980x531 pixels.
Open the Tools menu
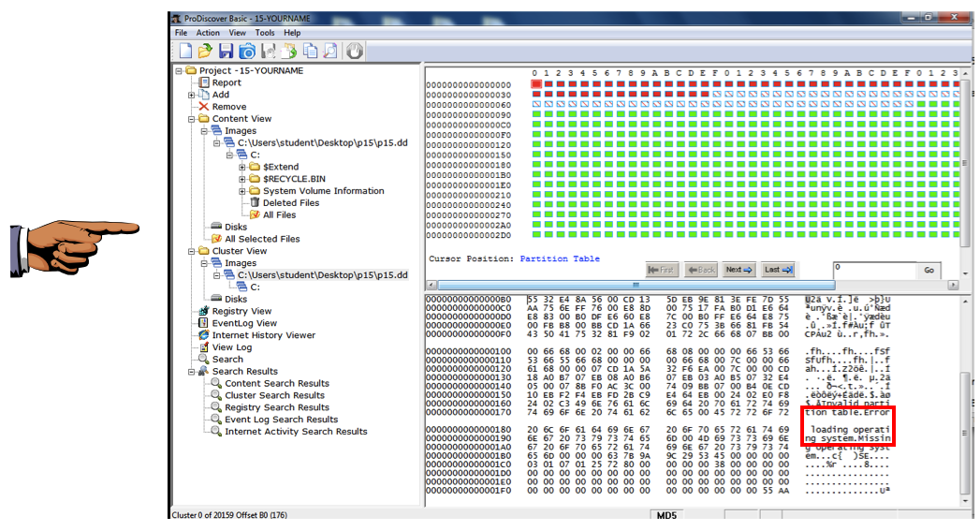(x=265, y=33)
